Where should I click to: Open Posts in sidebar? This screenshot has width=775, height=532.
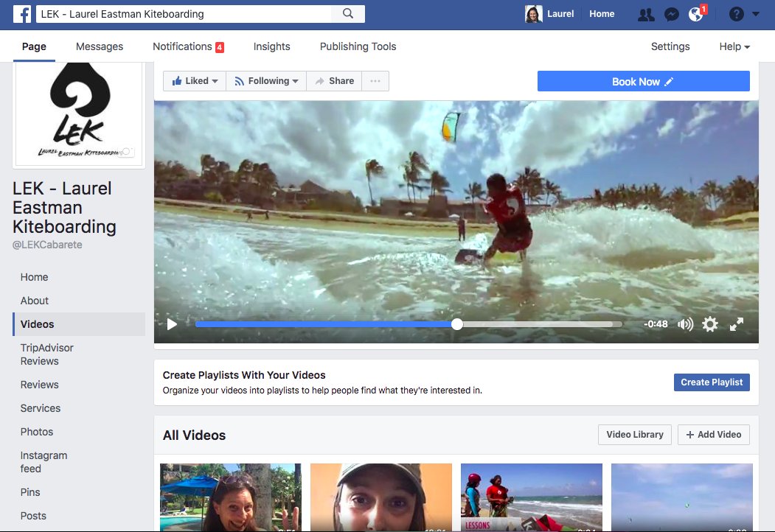tap(33, 516)
